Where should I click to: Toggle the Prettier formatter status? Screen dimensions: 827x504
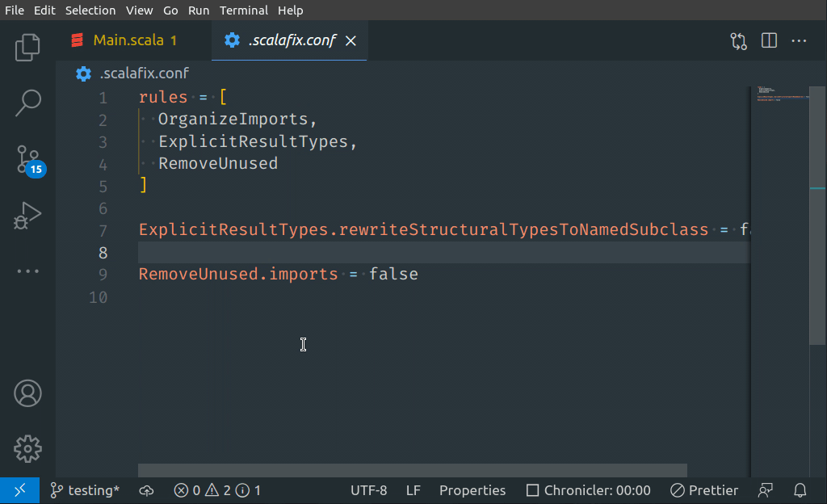pyautogui.click(x=703, y=490)
